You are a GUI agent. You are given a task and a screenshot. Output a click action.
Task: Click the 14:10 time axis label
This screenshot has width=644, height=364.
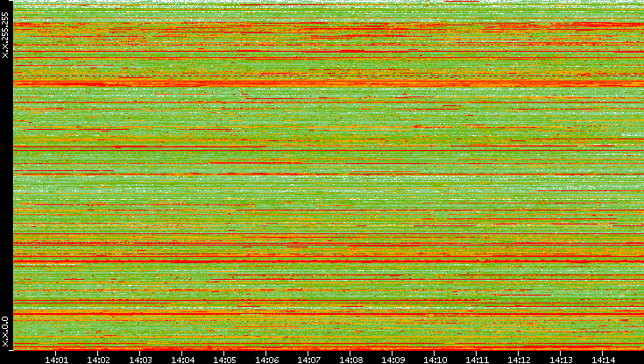point(435,360)
